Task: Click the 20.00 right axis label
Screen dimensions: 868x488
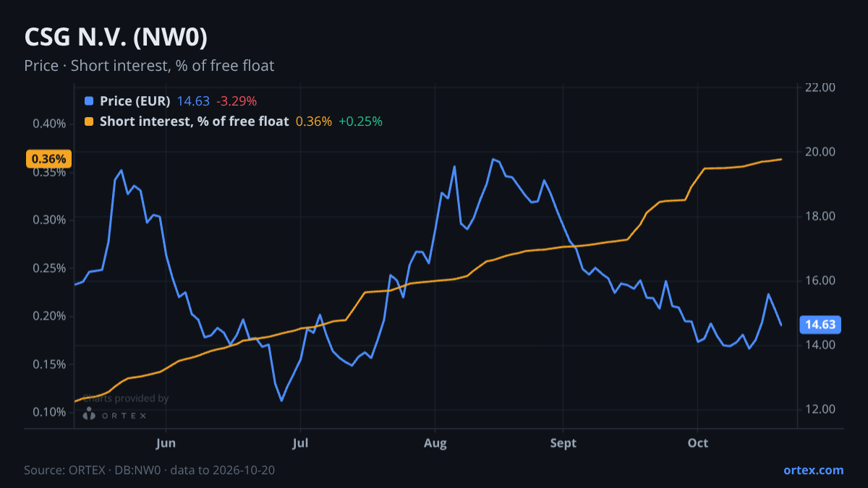Action: 820,152
